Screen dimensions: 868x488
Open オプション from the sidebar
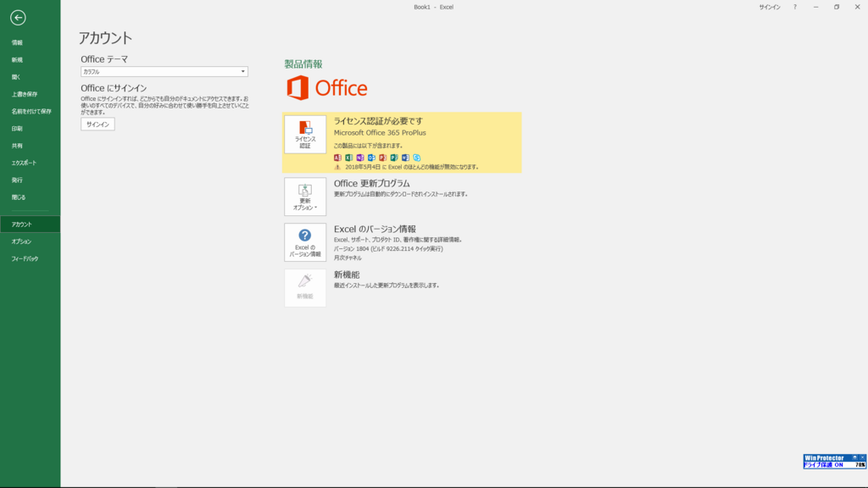tap(30, 241)
